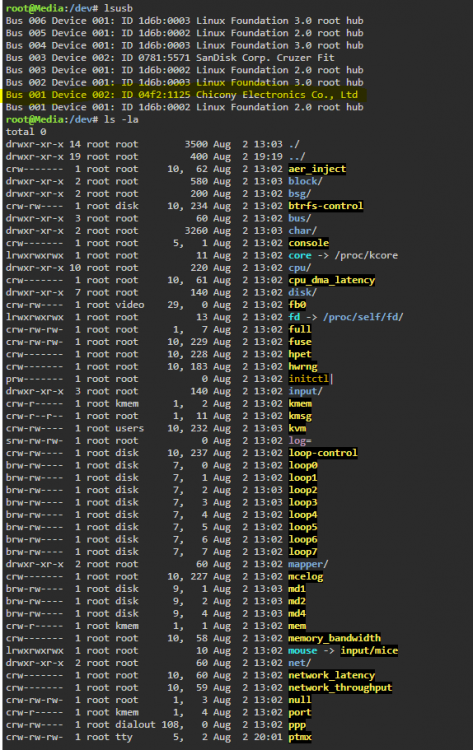Click the console device entry
The width and height of the screenshot is (473, 750).
308,243
